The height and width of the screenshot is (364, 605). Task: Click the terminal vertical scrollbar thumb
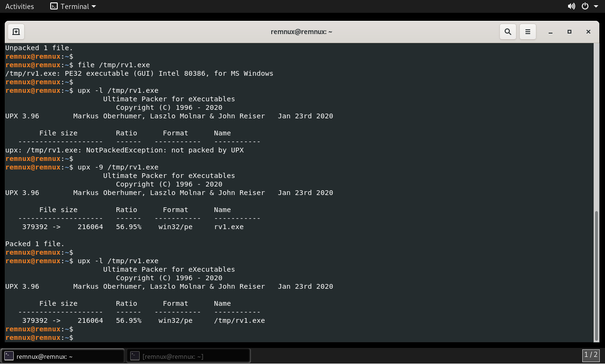pyautogui.click(x=596, y=275)
